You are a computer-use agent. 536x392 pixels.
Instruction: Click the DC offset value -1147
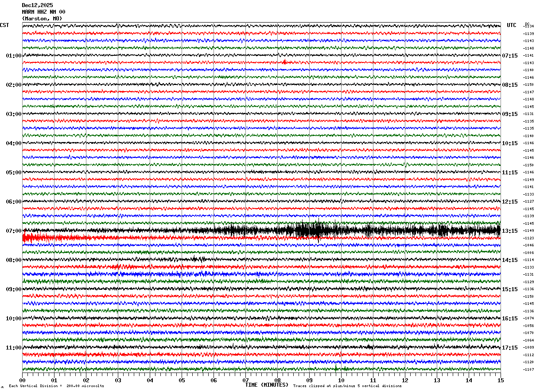click(x=528, y=92)
